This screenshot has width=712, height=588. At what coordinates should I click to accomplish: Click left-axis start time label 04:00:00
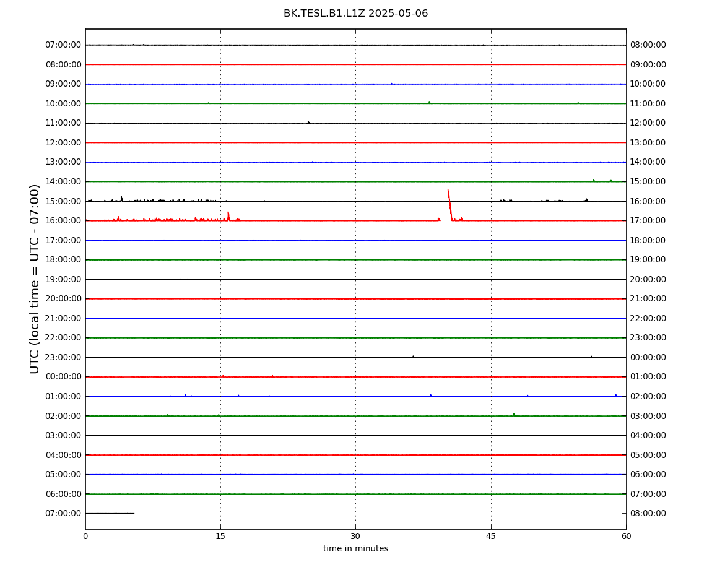pyautogui.click(x=64, y=455)
